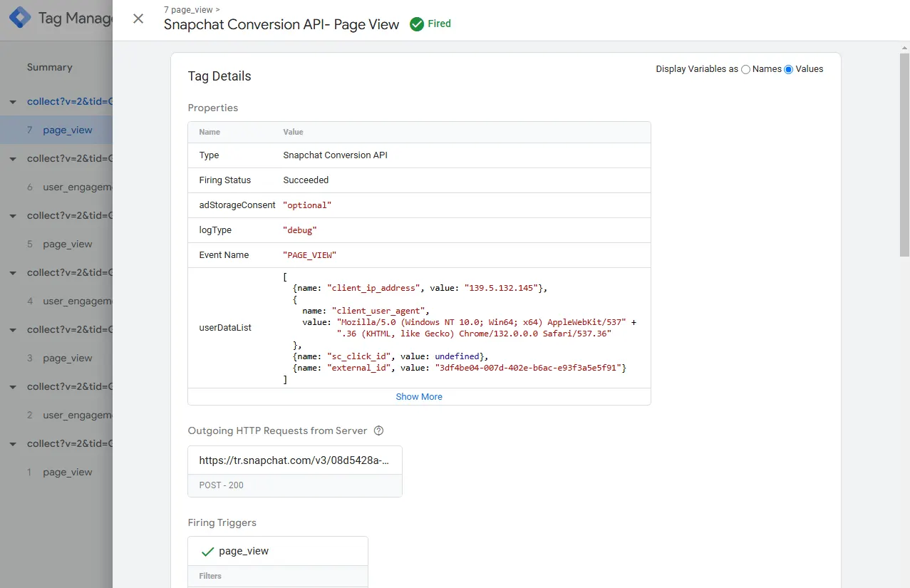This screenshot has height=588, width=910.
Task: Click the userDataList property label
Action: (x=225, y=328)
